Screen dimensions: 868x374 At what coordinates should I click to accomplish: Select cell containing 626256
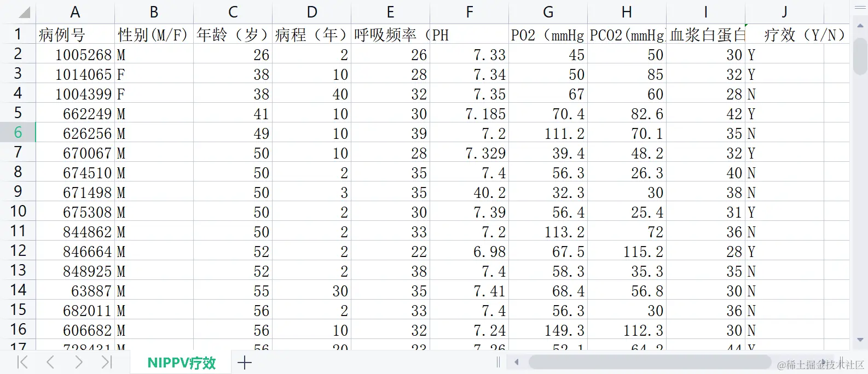tap(76, 133)
